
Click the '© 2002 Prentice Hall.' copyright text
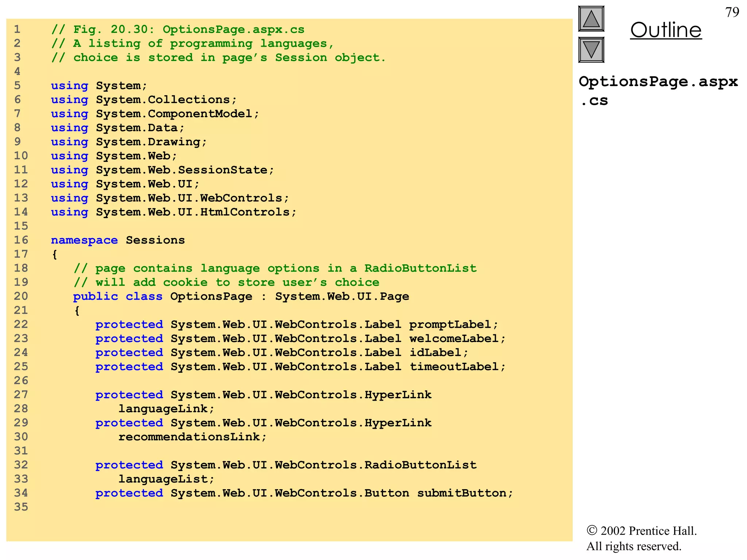coord(642,531)
